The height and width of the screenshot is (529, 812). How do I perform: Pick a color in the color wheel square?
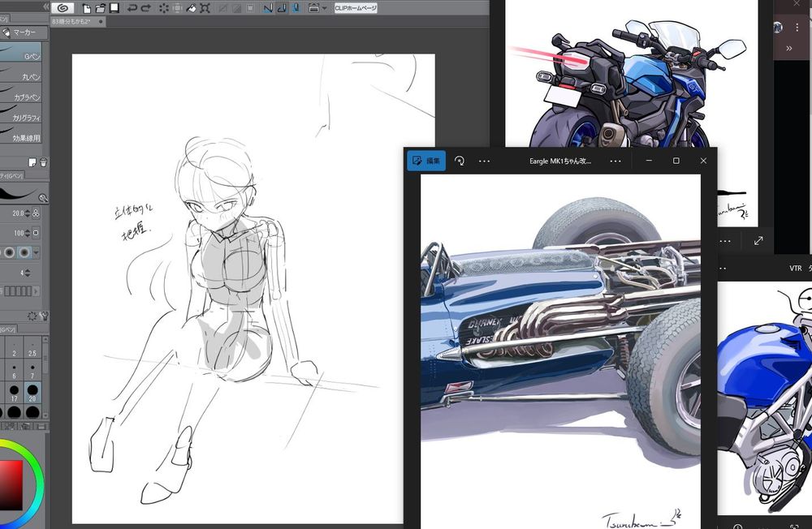coord(11,484)
